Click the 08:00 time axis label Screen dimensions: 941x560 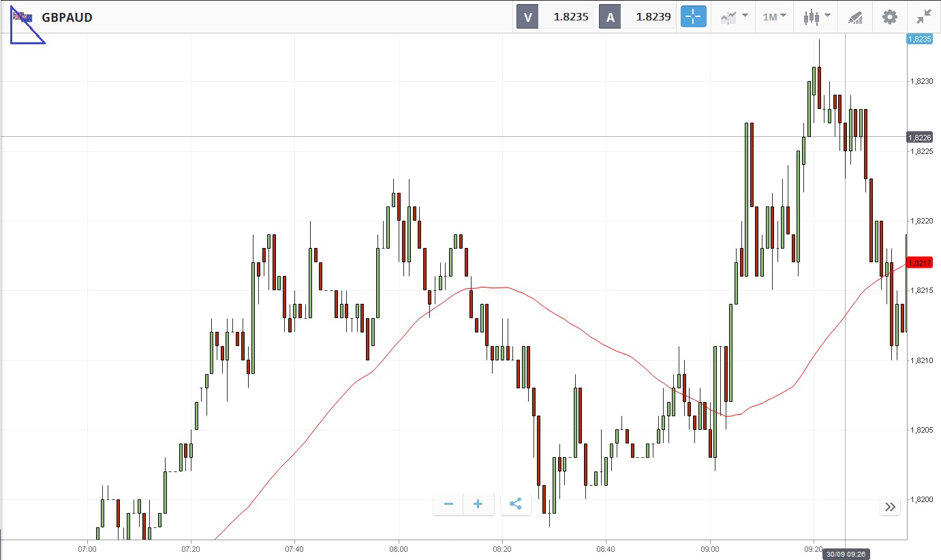(x=399, y=548)
